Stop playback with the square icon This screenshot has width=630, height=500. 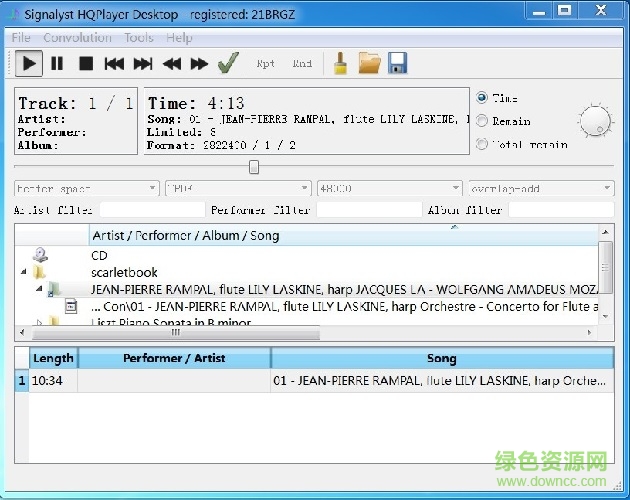coord(86,64)
